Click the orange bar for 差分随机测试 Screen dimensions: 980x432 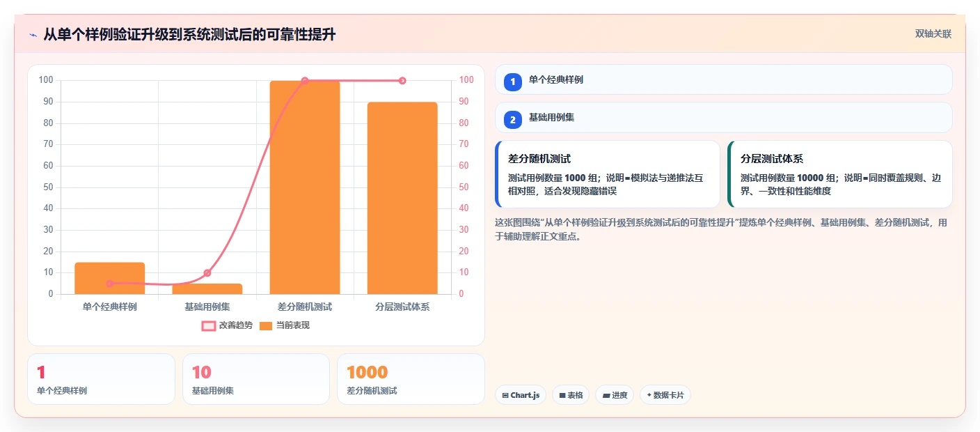coord(305,187)
